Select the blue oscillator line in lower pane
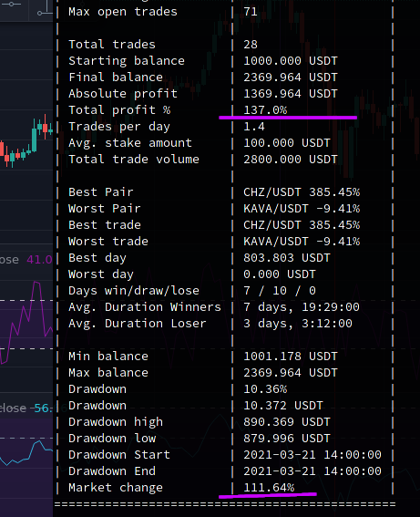The image size is (420, 517). pos(26,452)
